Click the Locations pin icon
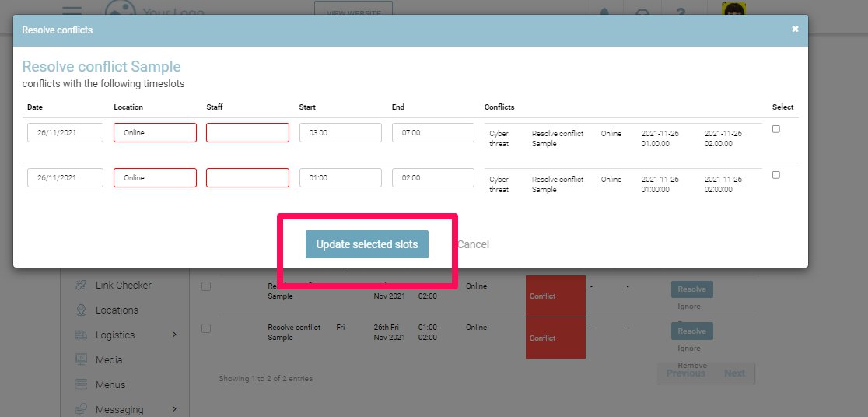868x417 pixels. 81,310
